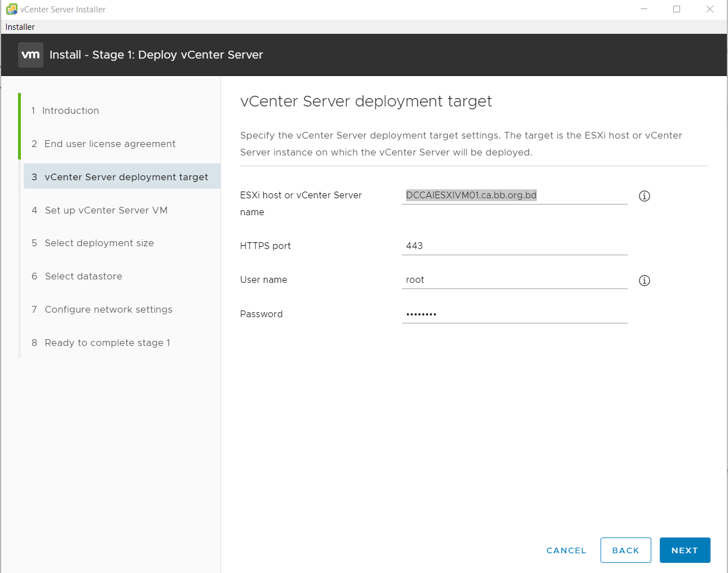Click the 'ESXi host or vCenter Server name' label
728x573 pixels.
point(301,203)
